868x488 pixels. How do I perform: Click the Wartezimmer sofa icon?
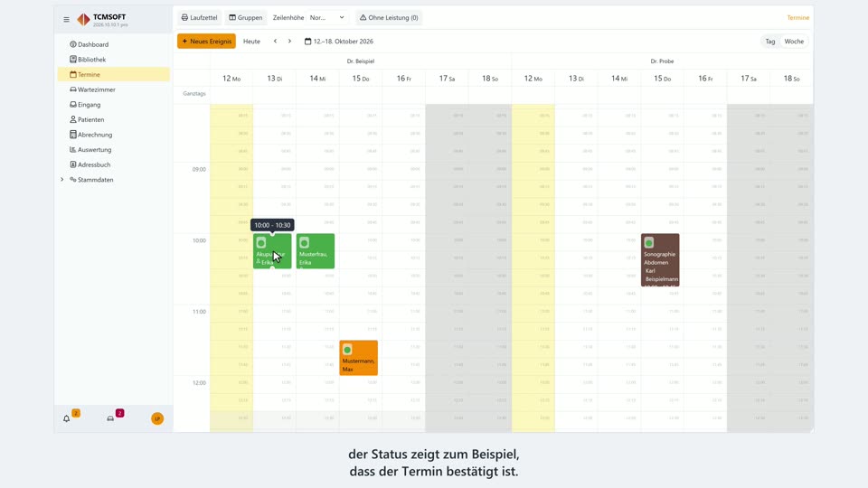pyautogui.click(x=73, y=89)
